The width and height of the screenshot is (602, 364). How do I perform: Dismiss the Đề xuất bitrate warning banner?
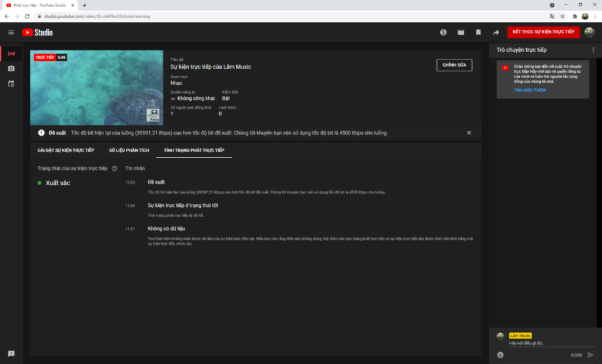[x=469, y=133]
